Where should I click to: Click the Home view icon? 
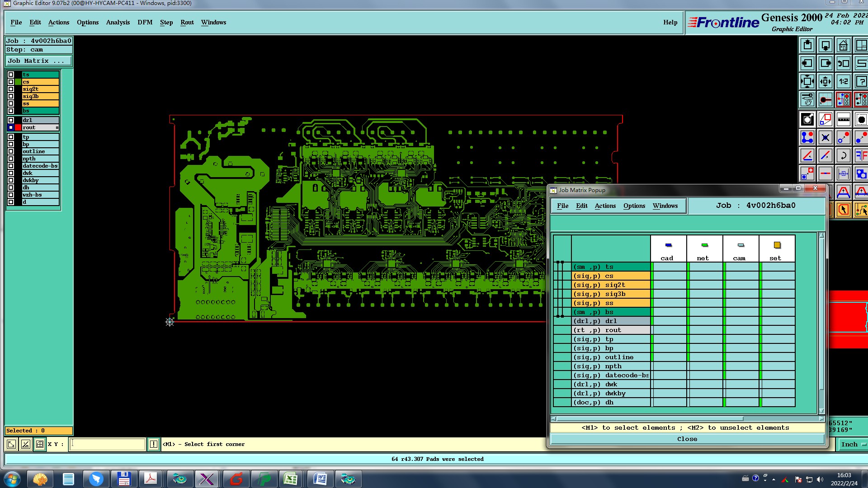tap(843, 46)
